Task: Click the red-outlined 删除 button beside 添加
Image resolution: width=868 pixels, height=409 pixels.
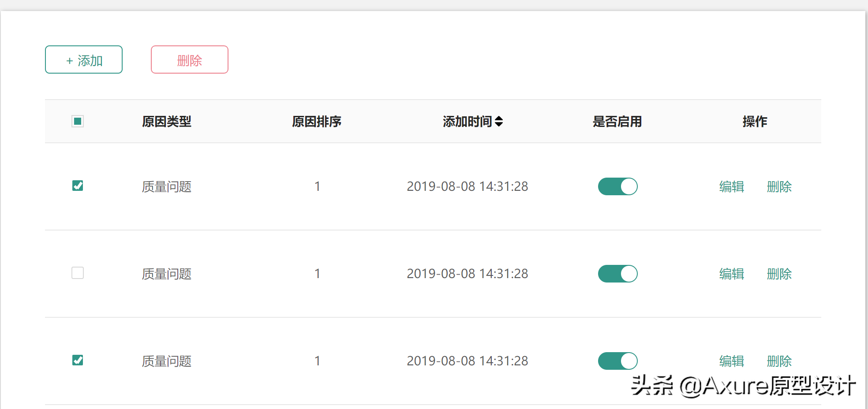Action: click(190, 59)
